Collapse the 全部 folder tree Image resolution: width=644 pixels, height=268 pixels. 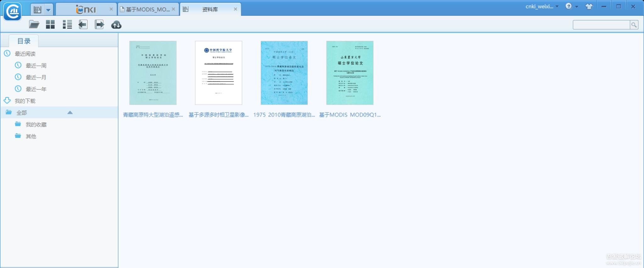[x=70, y=112]
